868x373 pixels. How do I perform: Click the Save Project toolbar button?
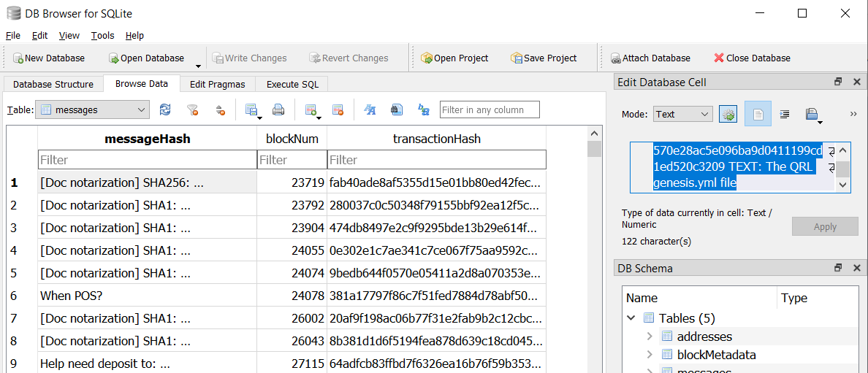click(x=544, y=58)
